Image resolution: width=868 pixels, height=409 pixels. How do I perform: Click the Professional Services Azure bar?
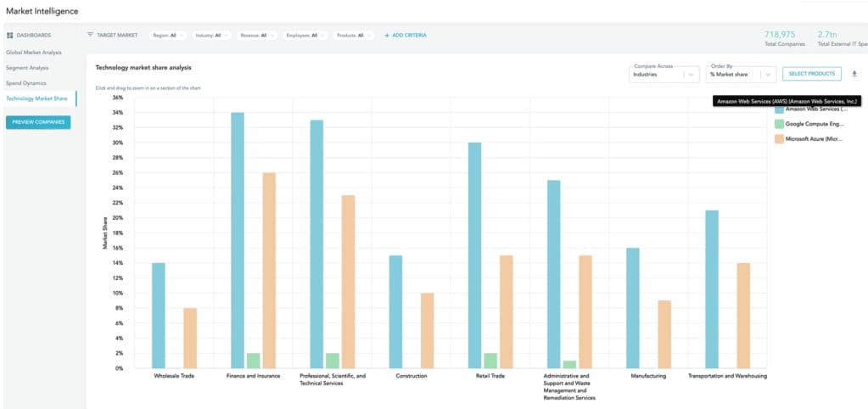[348, 282]
